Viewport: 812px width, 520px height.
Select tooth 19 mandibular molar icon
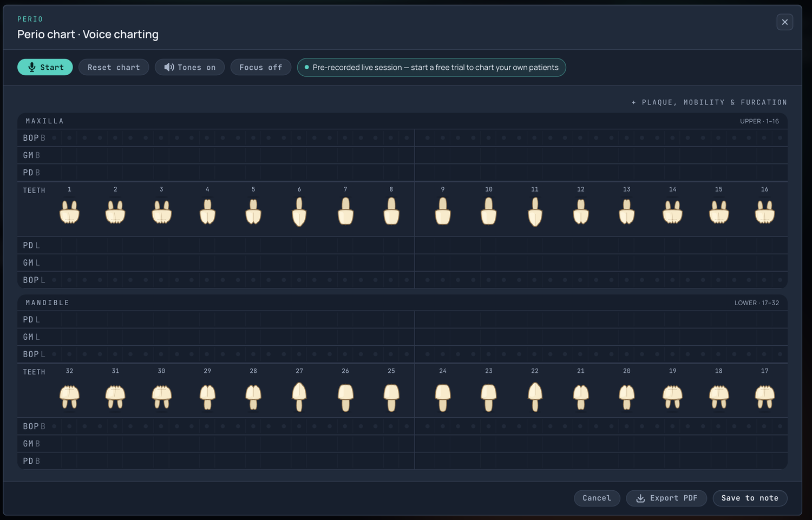pos(673,397)
